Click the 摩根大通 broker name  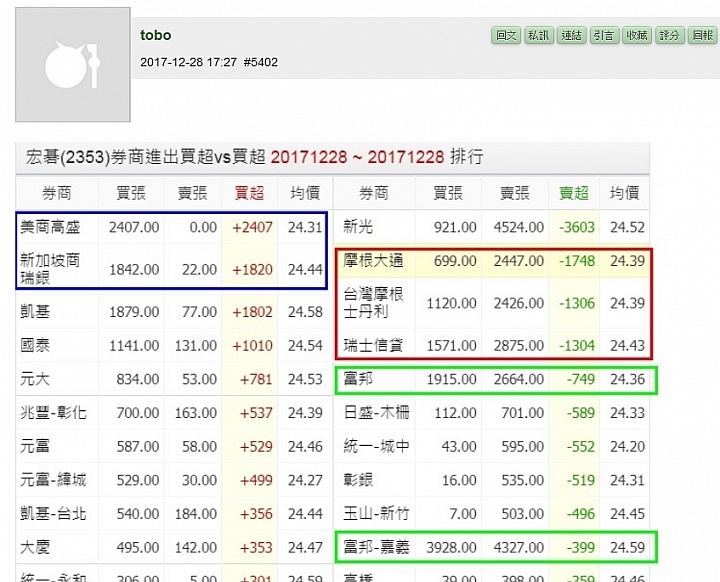pos(373,261)
